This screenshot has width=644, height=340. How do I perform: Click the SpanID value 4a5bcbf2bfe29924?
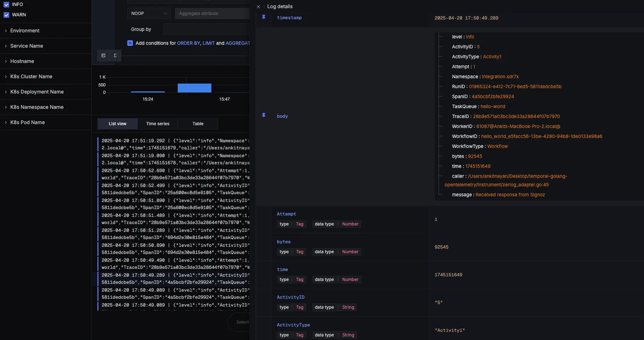click(x=493, y=97)
